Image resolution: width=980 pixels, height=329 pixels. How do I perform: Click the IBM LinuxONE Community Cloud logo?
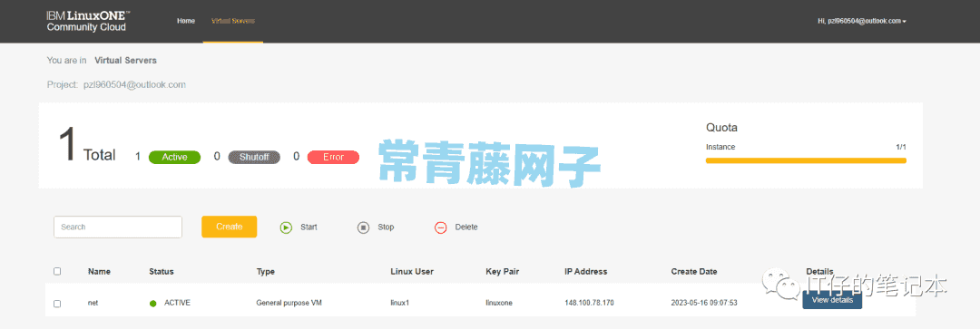click(88, 21)
